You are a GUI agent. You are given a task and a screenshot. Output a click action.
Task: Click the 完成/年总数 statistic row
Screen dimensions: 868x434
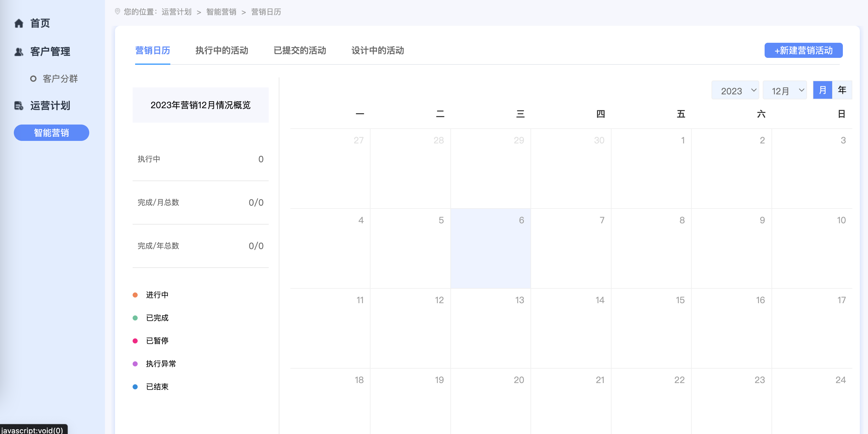click(201, 246)
